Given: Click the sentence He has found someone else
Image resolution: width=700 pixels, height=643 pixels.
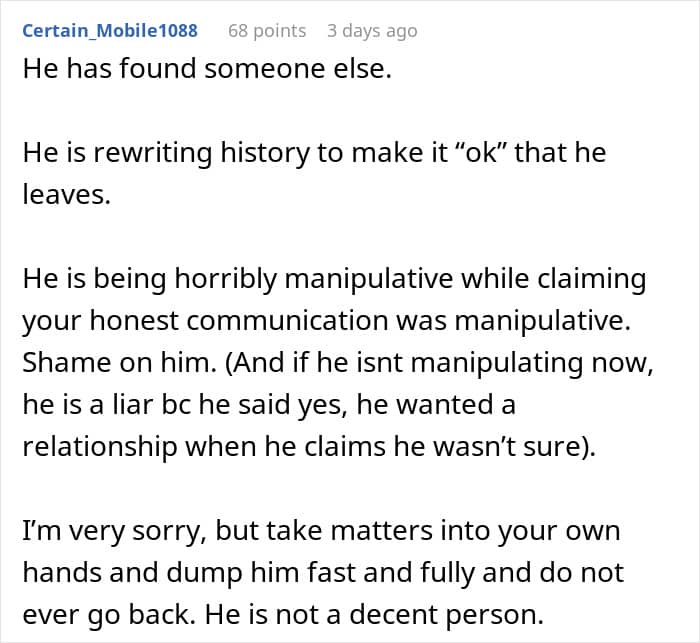Looking at the screenshot, I should tap(207, 69).
